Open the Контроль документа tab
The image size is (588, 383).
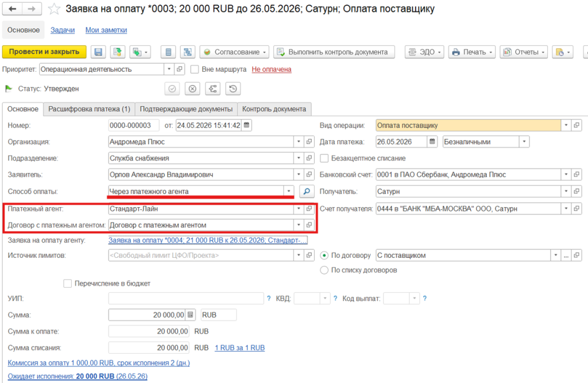[274, 109]
